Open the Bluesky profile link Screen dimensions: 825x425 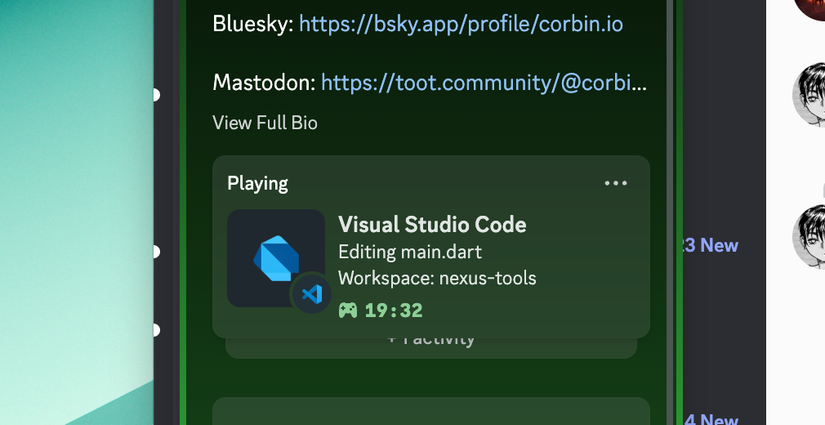coord(461,24)
